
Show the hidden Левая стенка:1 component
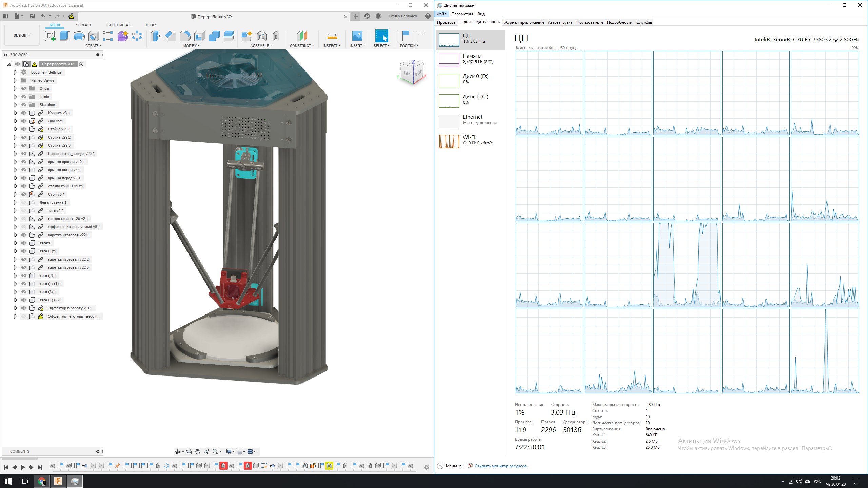click(24, 202)
